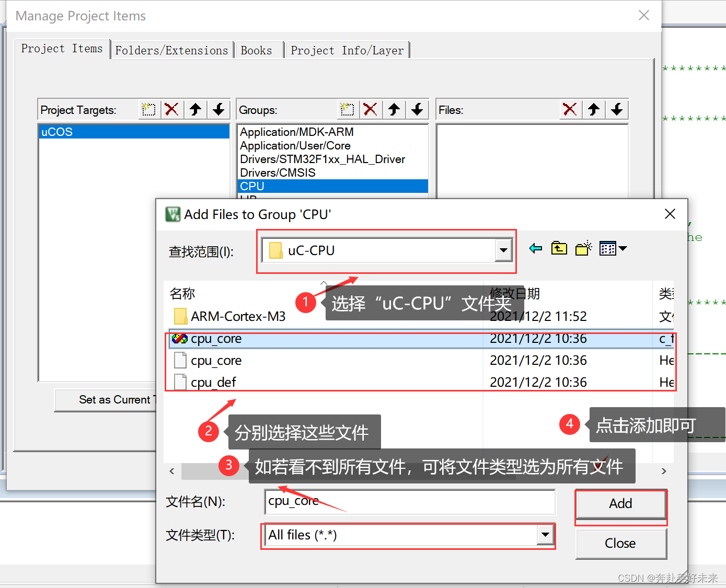Image resolution: width=726 pixels, height=588 pixels.
Task: Move selected Group down
Action: coord(418,110)
